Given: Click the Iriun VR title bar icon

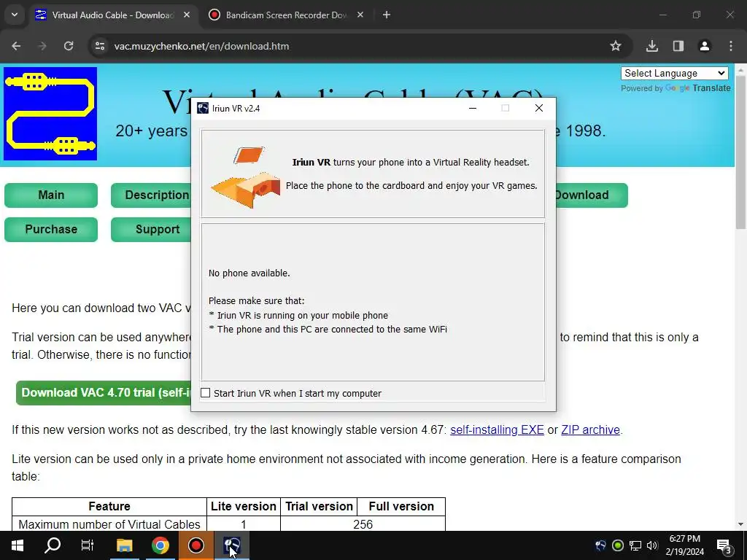Looking at the screenshot, I should tap(203, 108).
